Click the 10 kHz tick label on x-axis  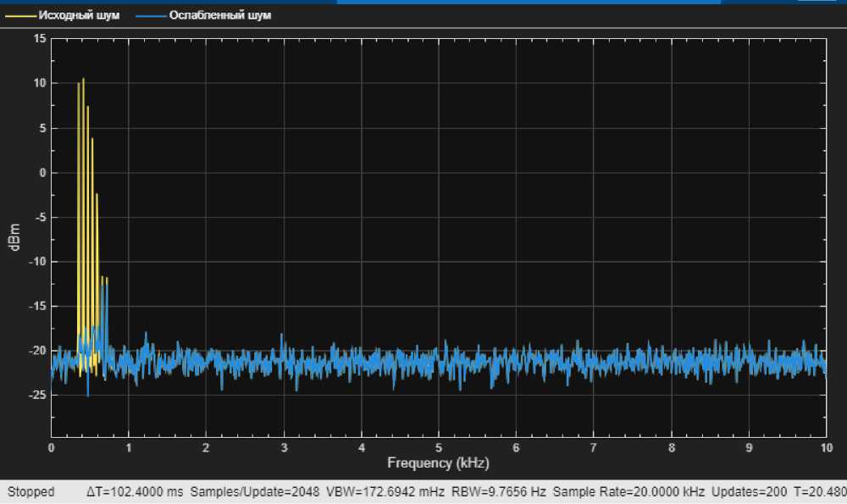(824, 446)
